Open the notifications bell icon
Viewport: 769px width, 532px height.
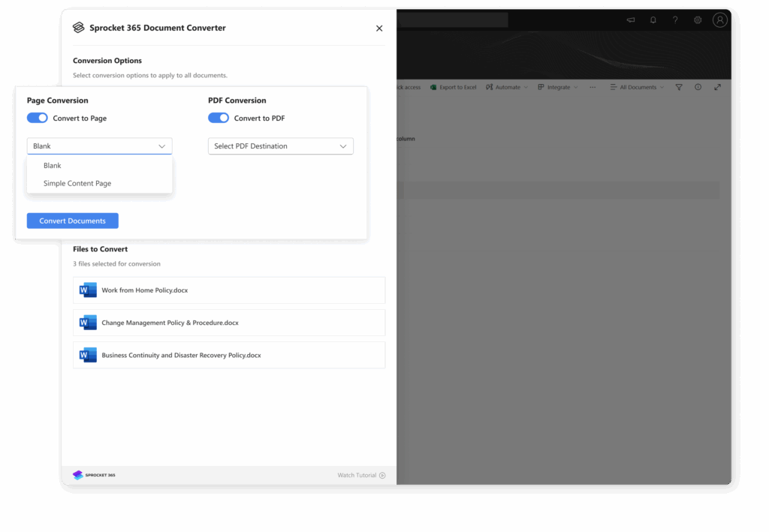point(653,20)
